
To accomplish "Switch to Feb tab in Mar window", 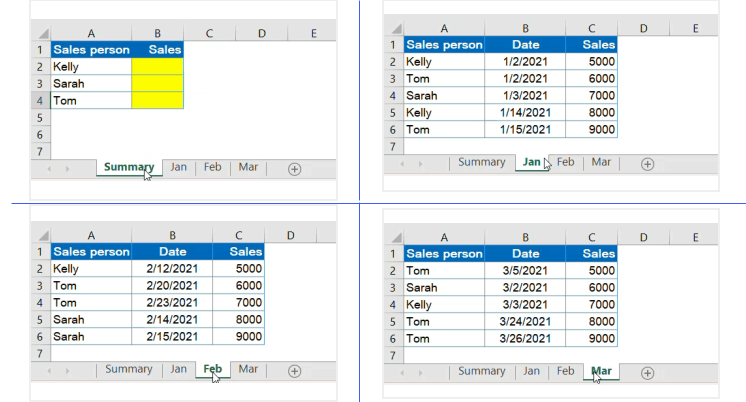I will tap(565, 371).
